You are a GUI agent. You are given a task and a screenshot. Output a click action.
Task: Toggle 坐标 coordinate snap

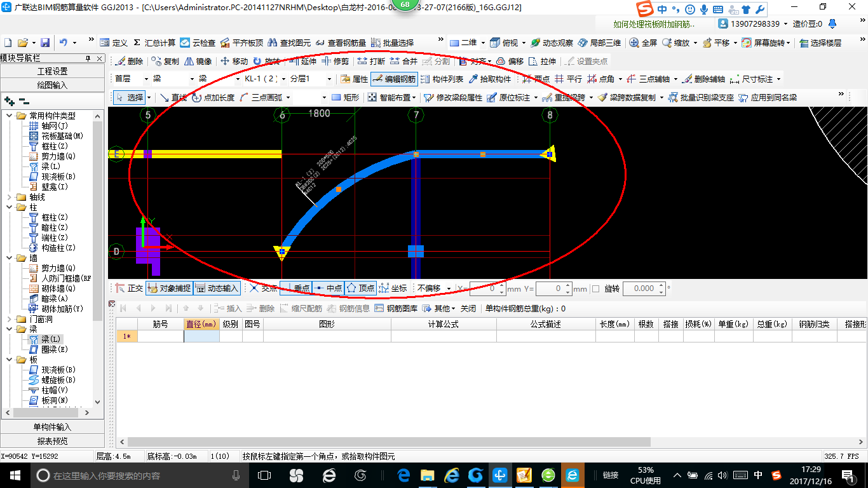tap(393, 288)
